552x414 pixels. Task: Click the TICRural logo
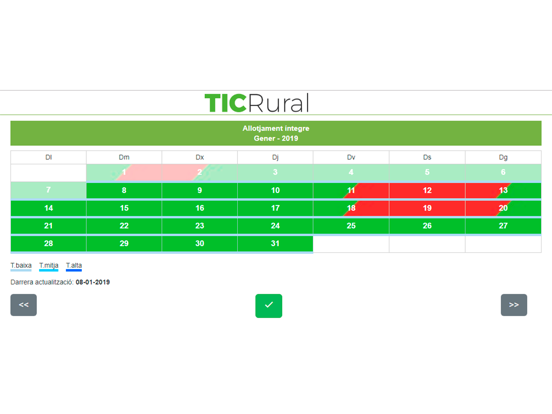tap(257, 103)
